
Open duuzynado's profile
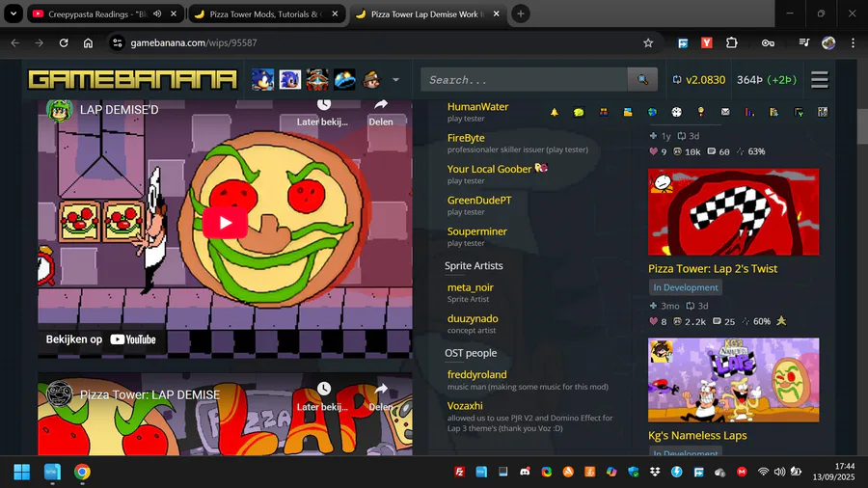point(473,318)
